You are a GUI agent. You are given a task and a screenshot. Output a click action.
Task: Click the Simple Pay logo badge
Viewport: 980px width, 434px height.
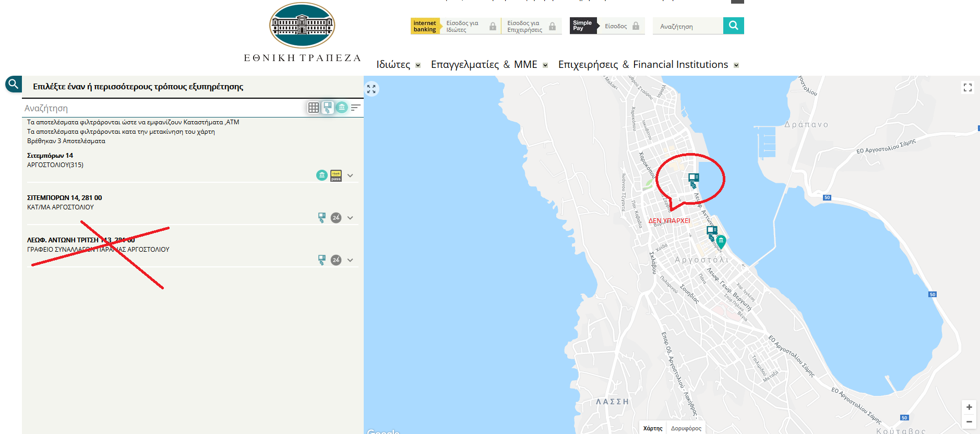[x=583, y=26]
